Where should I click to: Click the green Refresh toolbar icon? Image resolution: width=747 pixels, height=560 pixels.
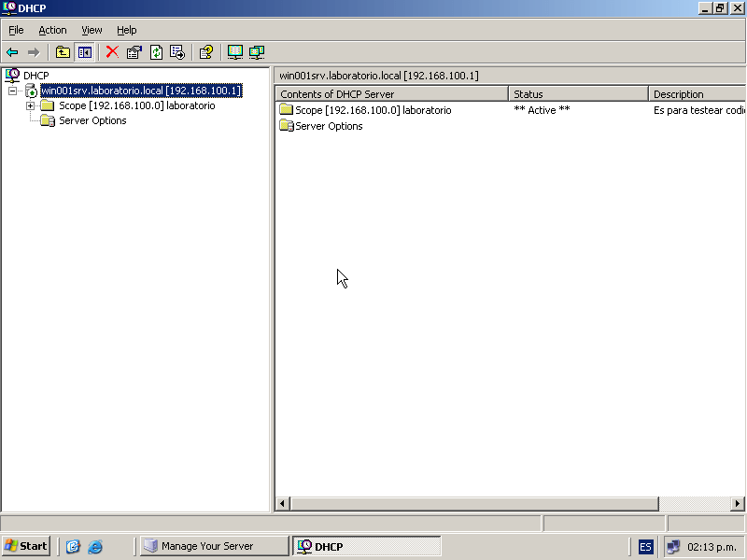(x=156, y=52)
